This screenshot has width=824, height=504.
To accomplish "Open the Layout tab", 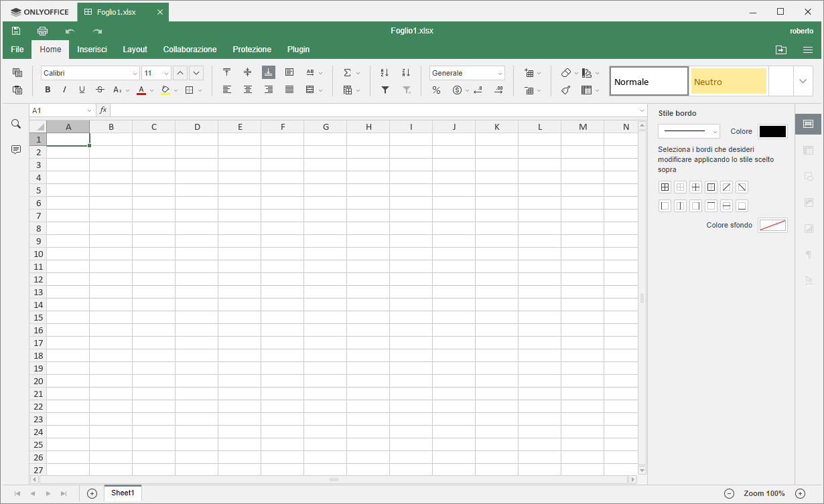I will [x=135, y=50].
